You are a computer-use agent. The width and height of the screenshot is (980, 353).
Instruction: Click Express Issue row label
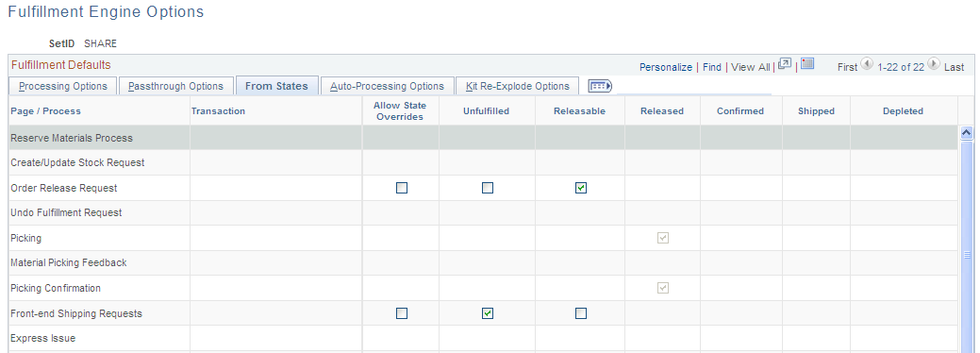43,338
